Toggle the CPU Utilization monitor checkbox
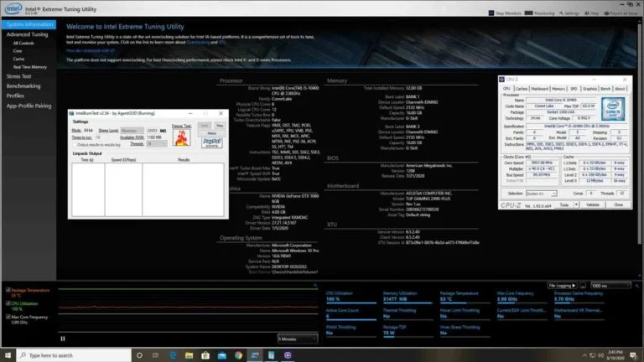644x362 pixels. click(8, 303)
